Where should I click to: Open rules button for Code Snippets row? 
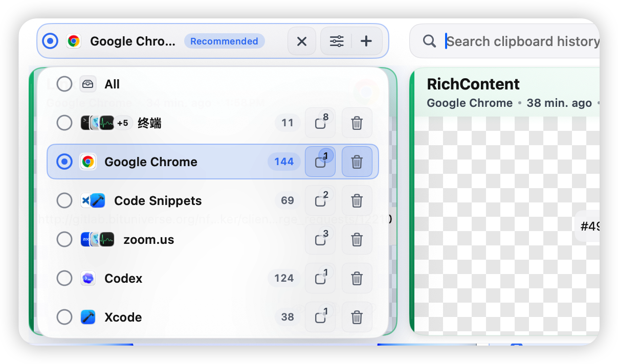(320, 200)
